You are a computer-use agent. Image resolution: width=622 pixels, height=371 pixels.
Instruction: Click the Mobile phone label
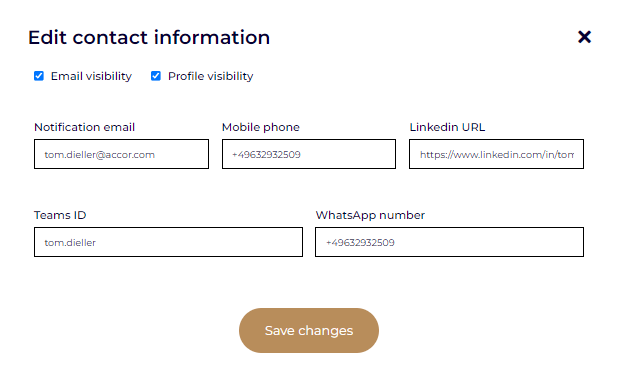(x=261, y=127)
